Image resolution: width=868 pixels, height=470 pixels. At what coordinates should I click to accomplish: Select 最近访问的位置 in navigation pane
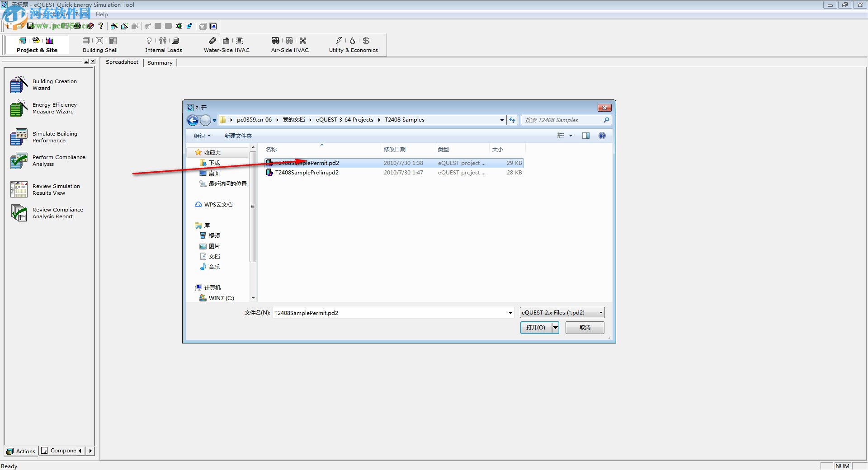pos(223,184)
